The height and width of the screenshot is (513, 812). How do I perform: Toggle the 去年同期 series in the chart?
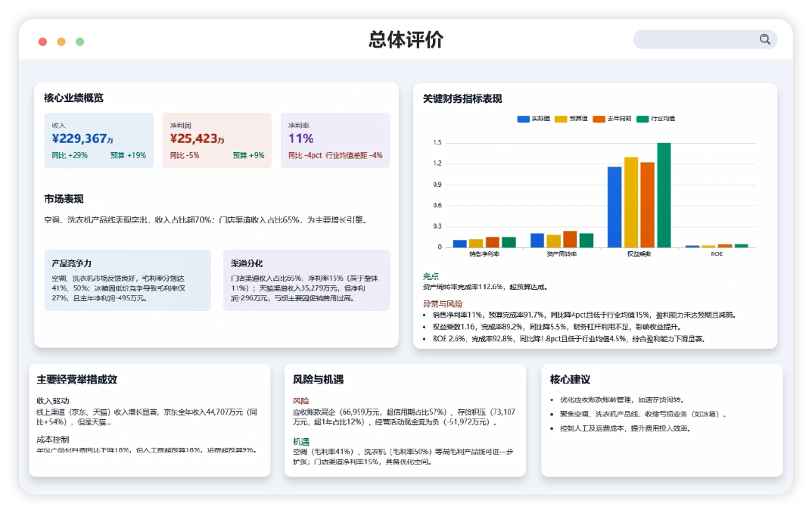point(599,119)
